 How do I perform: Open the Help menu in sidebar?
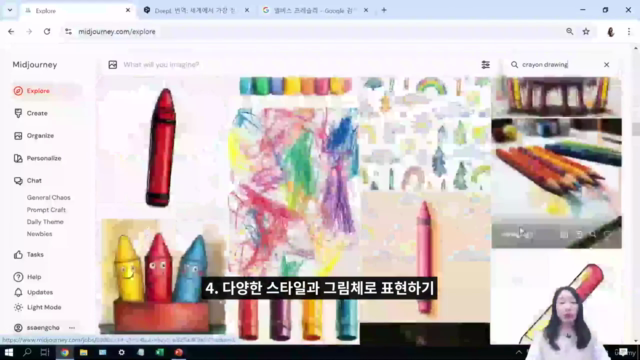(x=28, y=277)
